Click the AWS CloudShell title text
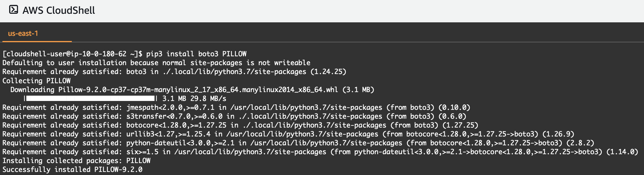The height and width of the screenshot is (175, 644). click(59, 10)
